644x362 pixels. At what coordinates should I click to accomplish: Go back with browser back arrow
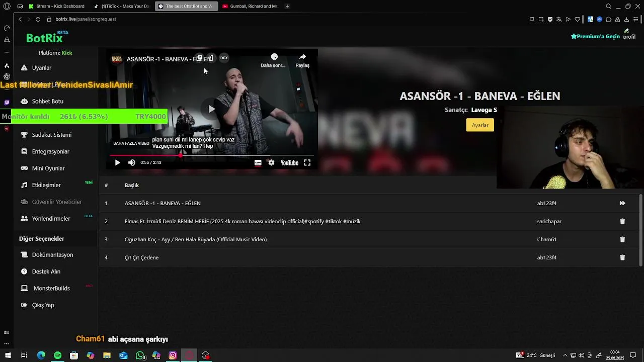tap(20, 19)
